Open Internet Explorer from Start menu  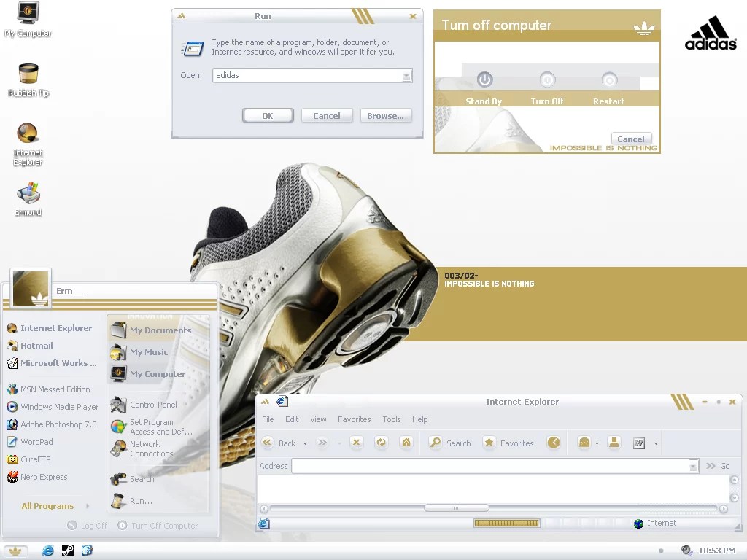[50, 328]
